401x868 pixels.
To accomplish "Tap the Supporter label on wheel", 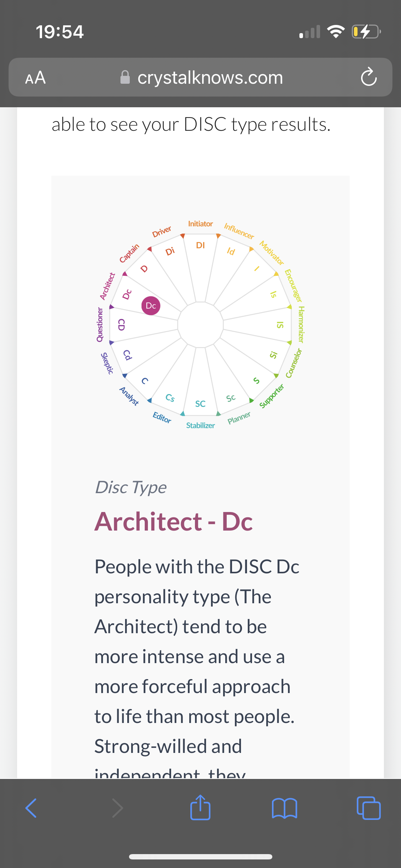I will tap(271, 396).
